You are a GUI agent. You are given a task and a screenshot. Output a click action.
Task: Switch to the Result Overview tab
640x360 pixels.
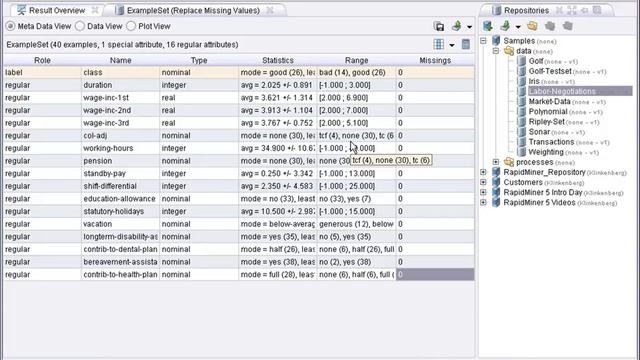[x=57, y=10]
